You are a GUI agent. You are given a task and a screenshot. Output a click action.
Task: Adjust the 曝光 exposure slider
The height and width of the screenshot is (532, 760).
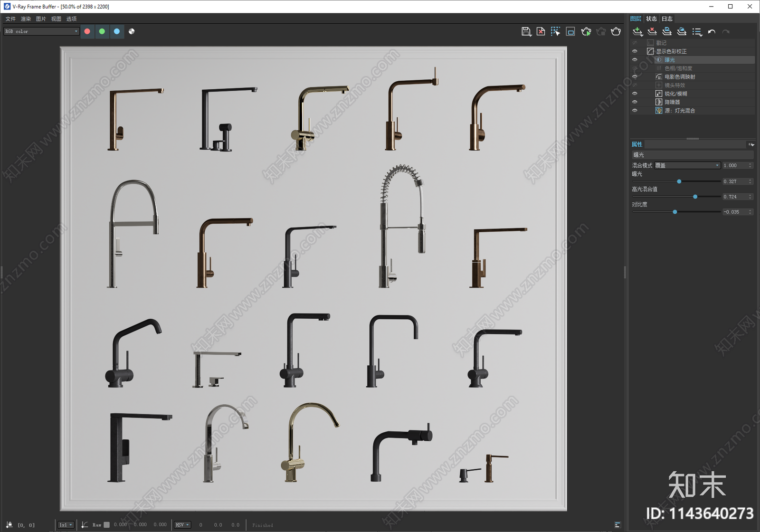tap(679, 181)
